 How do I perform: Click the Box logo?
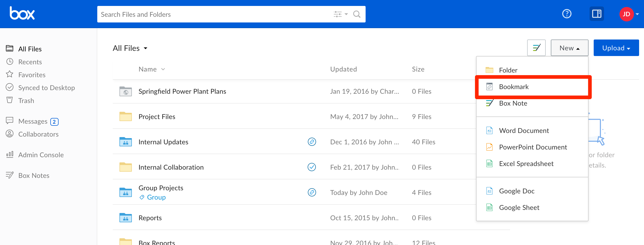(x=22, y=13)
